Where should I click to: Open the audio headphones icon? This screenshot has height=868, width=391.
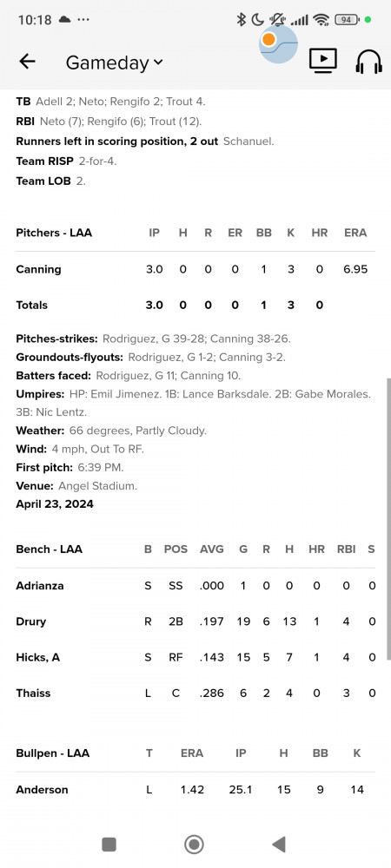tap(368, 62)
